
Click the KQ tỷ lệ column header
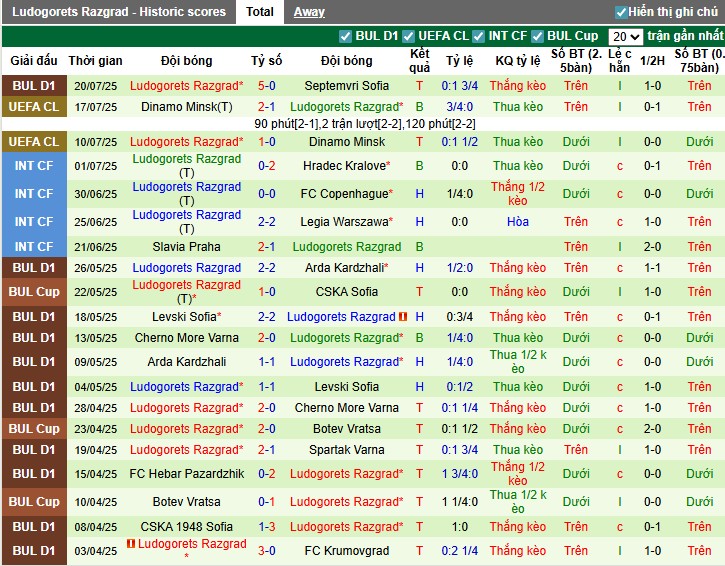point(517,61)
